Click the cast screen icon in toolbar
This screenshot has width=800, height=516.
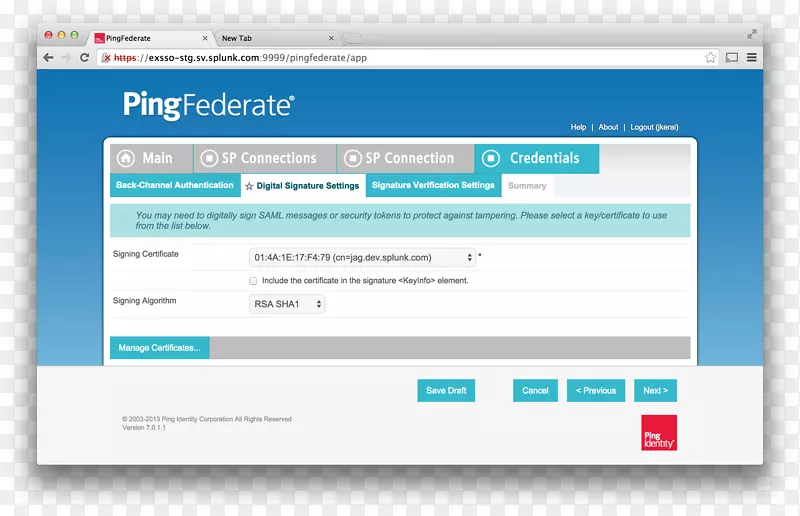731,58
